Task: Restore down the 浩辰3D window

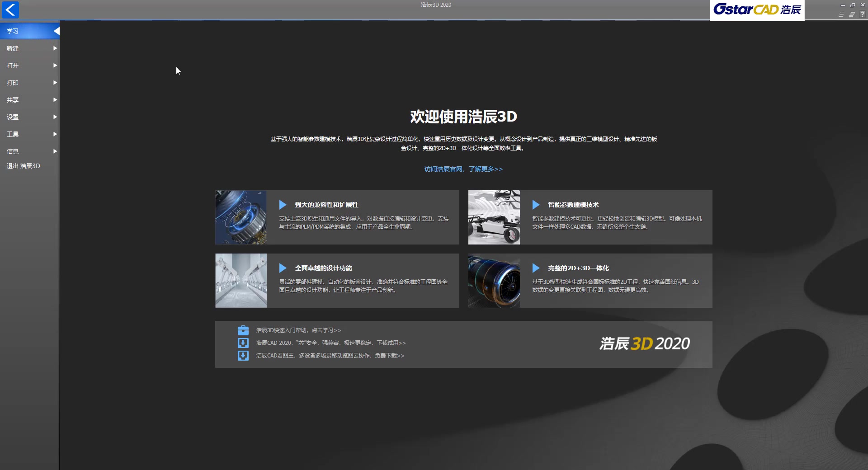Action: click(x=853, y=5)
